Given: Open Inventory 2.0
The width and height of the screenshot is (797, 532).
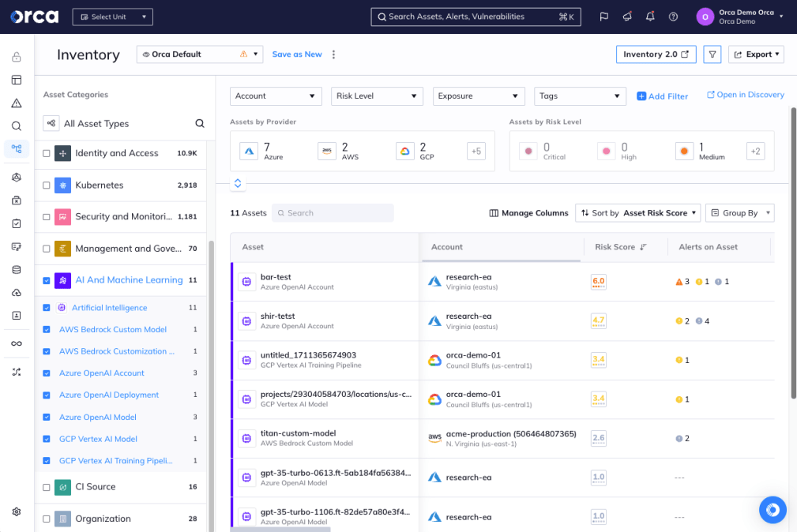Looking at the screenshot, I should 656,54.
